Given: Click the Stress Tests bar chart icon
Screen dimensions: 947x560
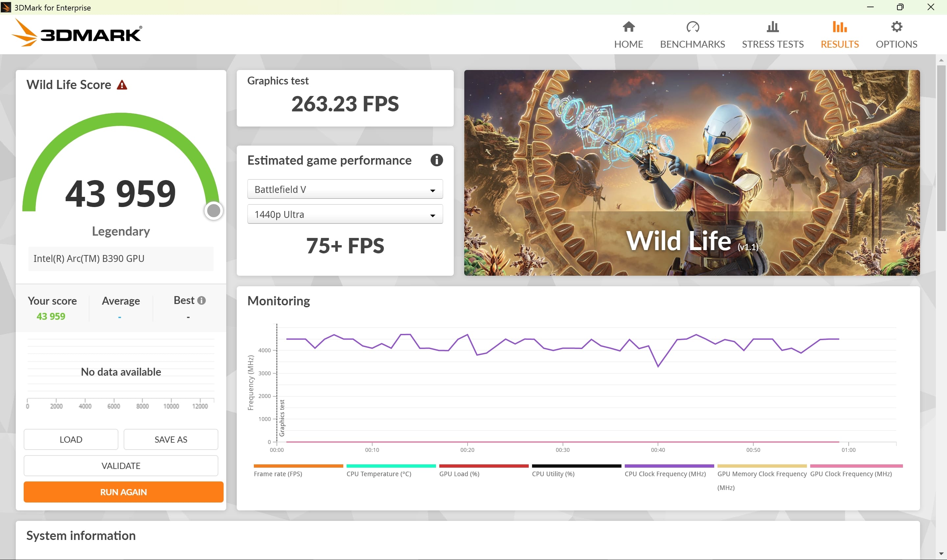Looking at the screenshot, I should (772, 27).
